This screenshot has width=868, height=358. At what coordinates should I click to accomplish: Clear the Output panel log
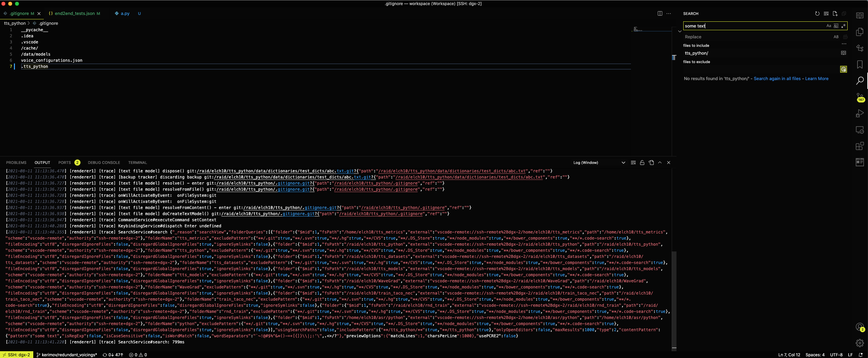pyautogui.click(x=633, y=163)
